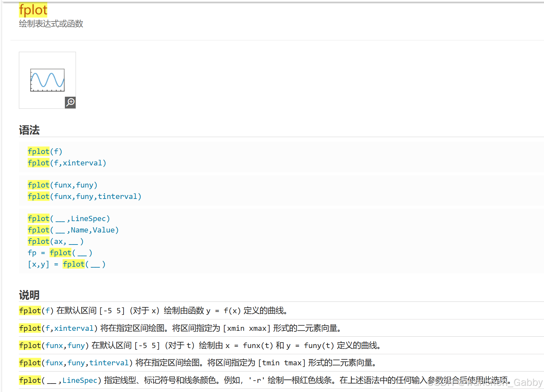This screenshot has height=392, width=544.
Task: Click LineSpec in the syntax block
Action: 88,218
